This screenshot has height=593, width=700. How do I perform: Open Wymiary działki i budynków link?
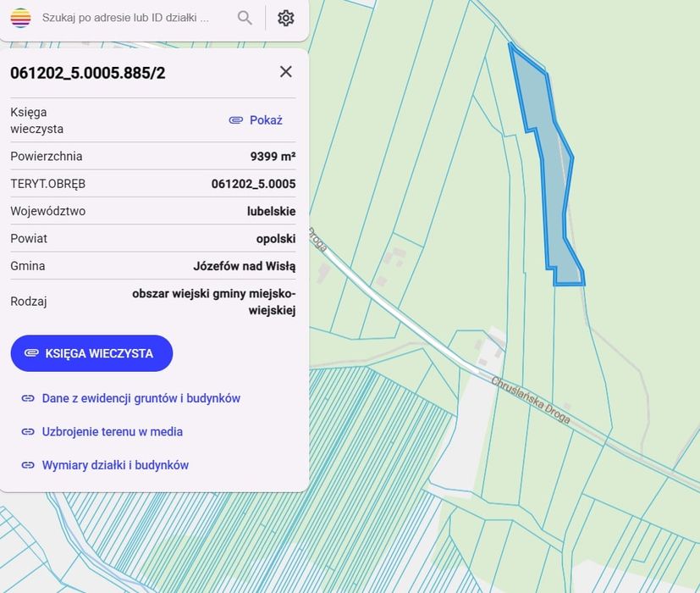tap(115, 465)
